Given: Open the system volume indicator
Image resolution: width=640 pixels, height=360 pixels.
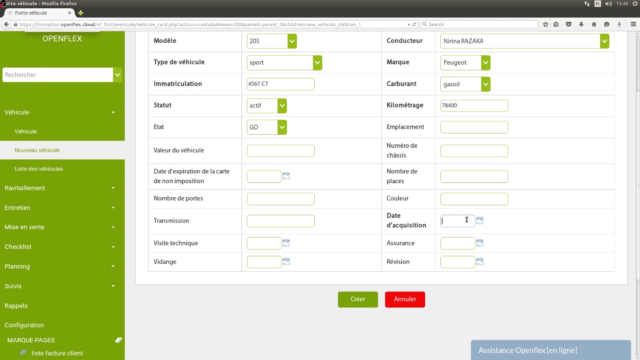Looking at the screenshot, I should [609, 4].
